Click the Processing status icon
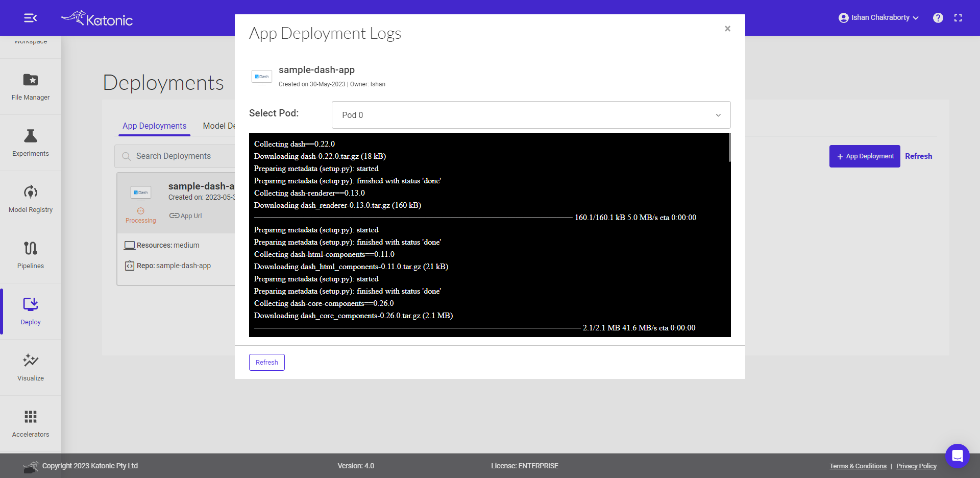This screenshot has height=478, width=980. (141, 211)
